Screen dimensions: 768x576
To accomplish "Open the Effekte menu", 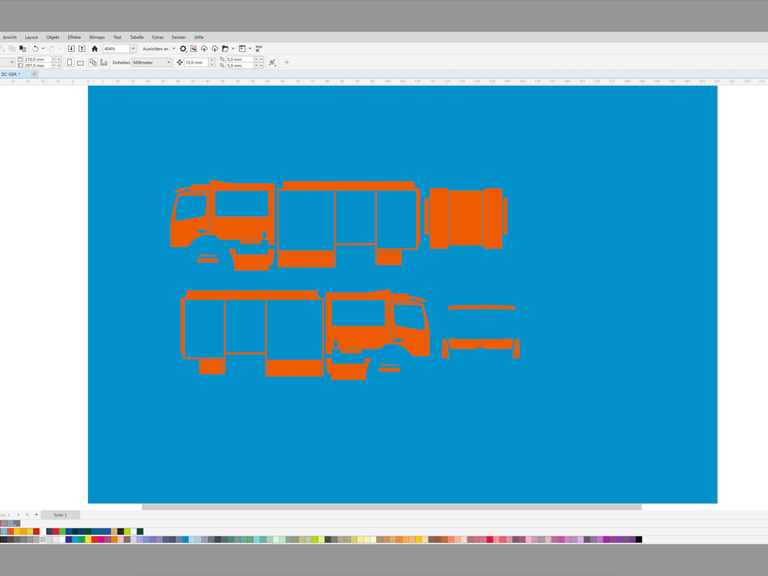I will point(74,37).
